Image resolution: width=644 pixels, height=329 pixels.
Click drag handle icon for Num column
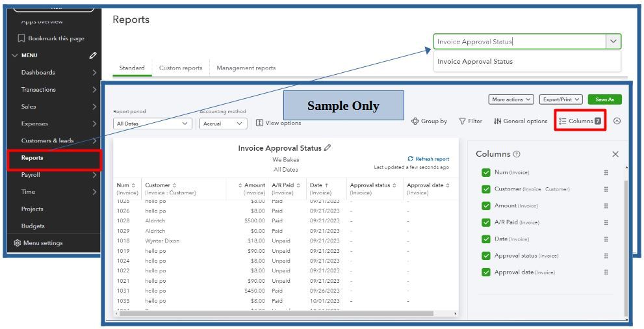click(606, 173)
